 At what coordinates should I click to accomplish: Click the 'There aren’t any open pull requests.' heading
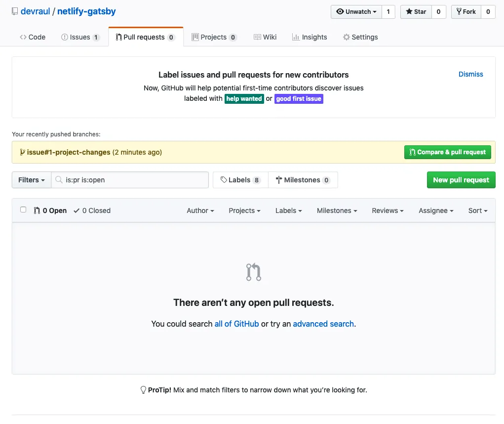[x=254, y=303]
